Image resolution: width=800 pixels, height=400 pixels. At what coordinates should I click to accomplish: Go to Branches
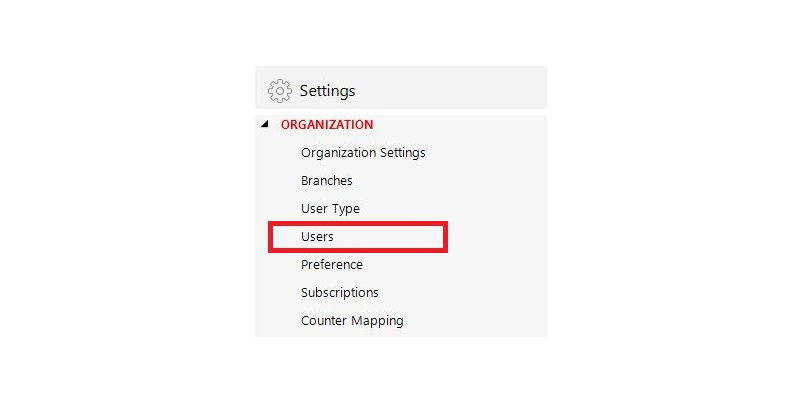click(327, 181)
